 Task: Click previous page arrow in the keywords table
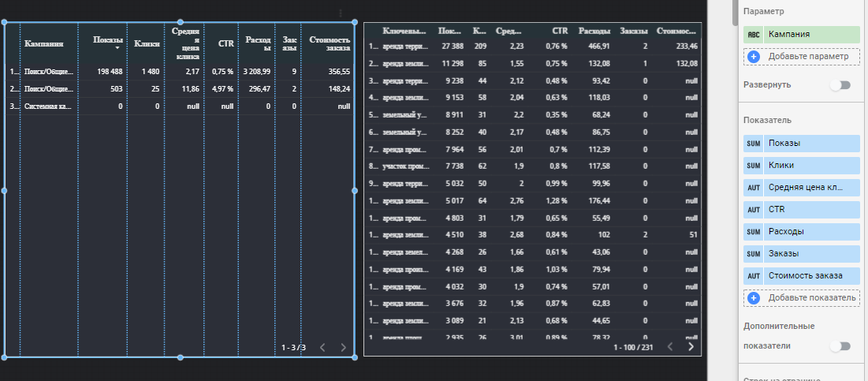[669, 346]
